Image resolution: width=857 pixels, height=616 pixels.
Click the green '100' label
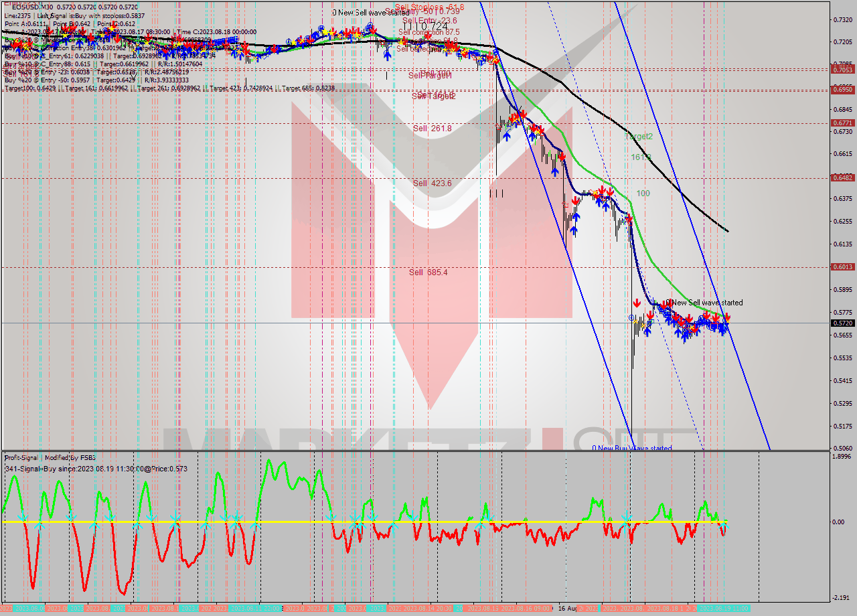pos(643,193)
